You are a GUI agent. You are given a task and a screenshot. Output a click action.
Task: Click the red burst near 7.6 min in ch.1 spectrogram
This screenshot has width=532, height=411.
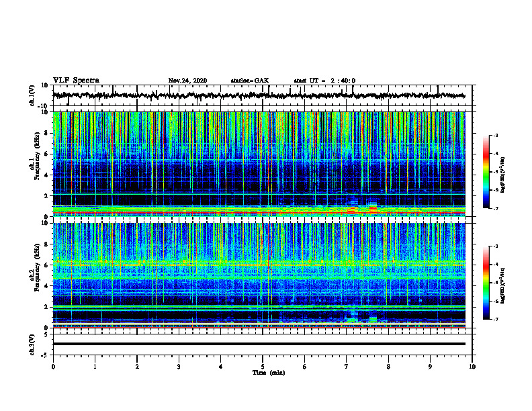coord(373,208)
